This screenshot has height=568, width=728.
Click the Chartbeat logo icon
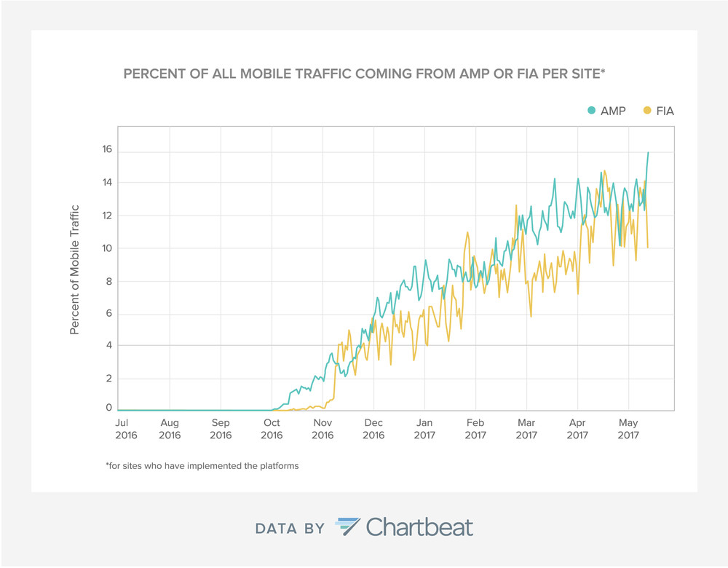coord(348,526)
